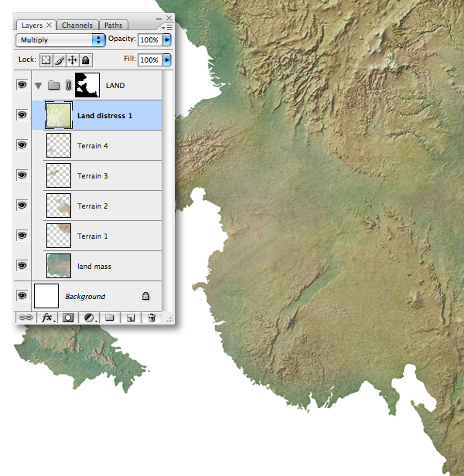
Task: Lock position move icon
Action: pyautogui.click(x=73, y=60)
